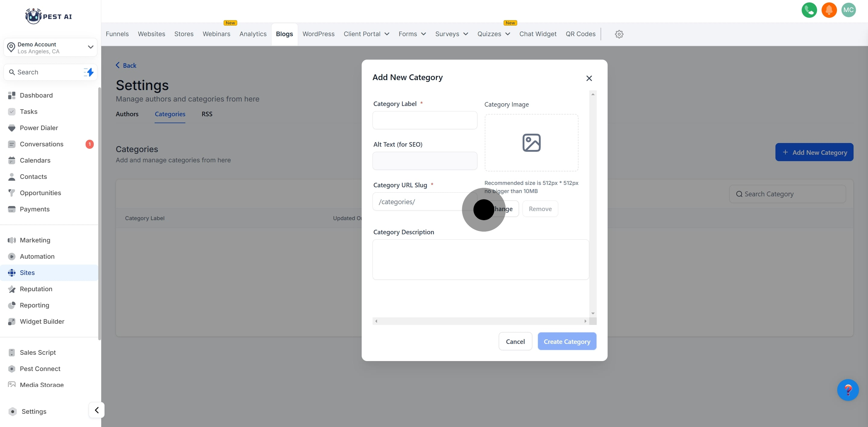Click Cancel in the dialog
Viewport: 868px width, 427px height.
point(515,341)
